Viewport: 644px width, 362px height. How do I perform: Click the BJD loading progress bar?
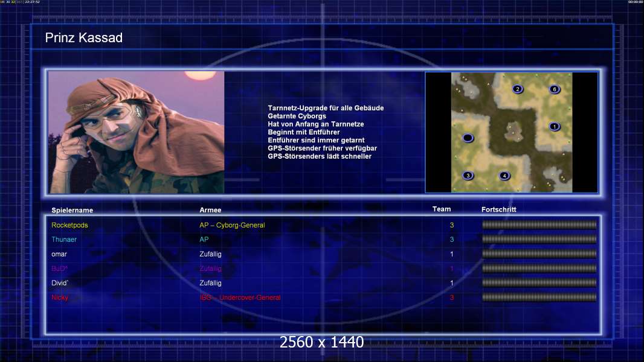tap(539, 268)
